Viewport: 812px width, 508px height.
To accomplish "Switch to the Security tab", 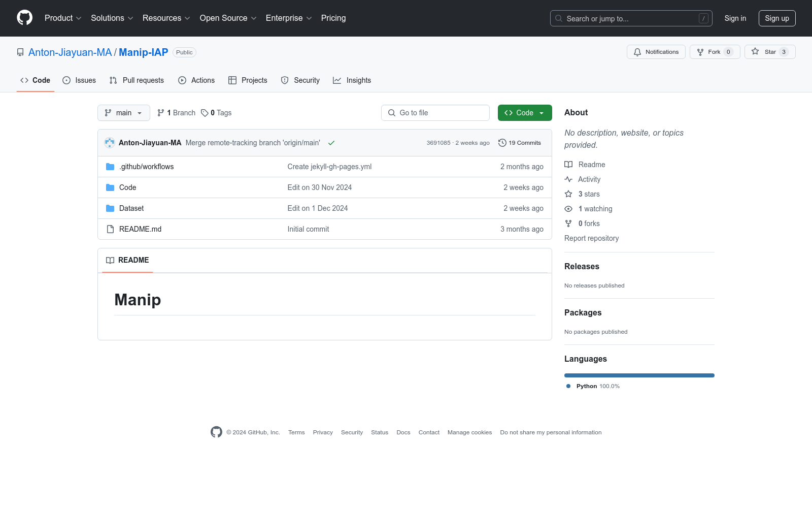I will pyautogui.click(x=300, y=80).
